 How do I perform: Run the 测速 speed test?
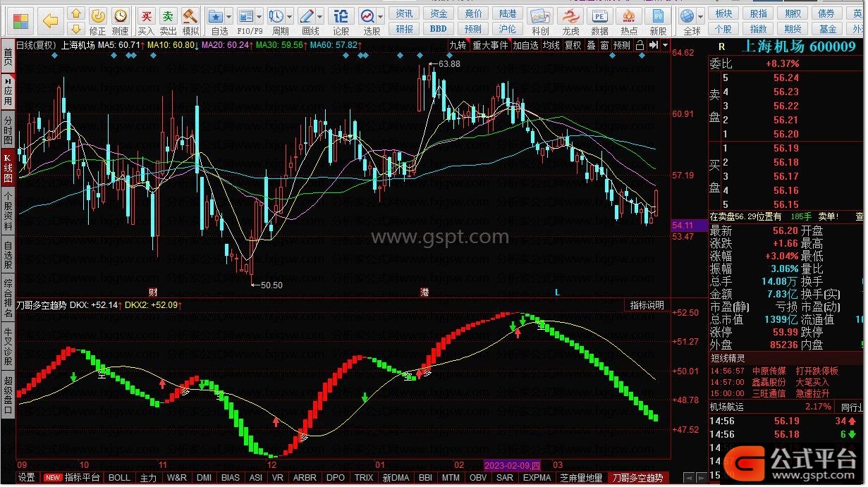tap(121, 22)
